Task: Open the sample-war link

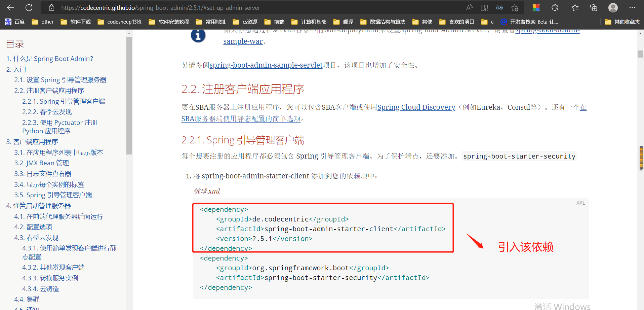Action: click(x=243, y=41)
